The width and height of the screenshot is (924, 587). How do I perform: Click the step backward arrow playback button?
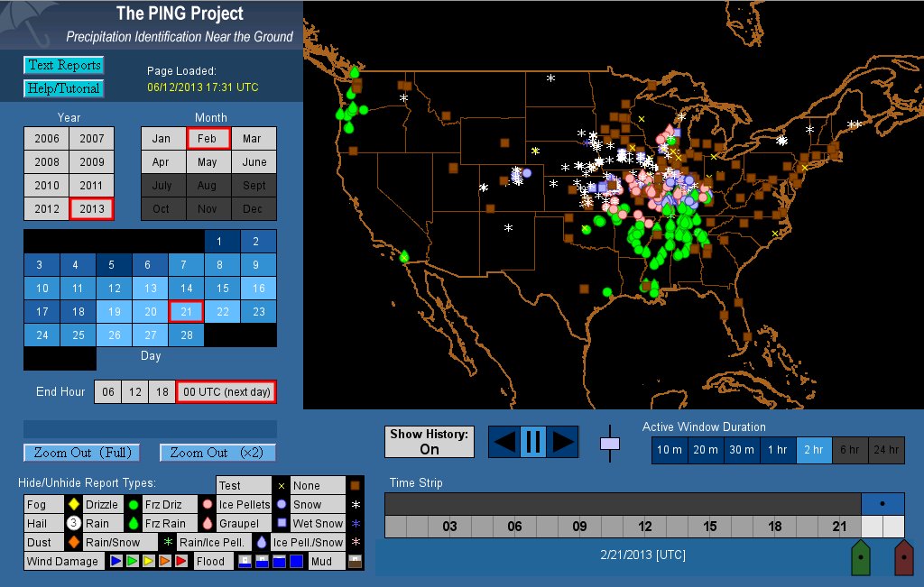[x=505, y=442]
